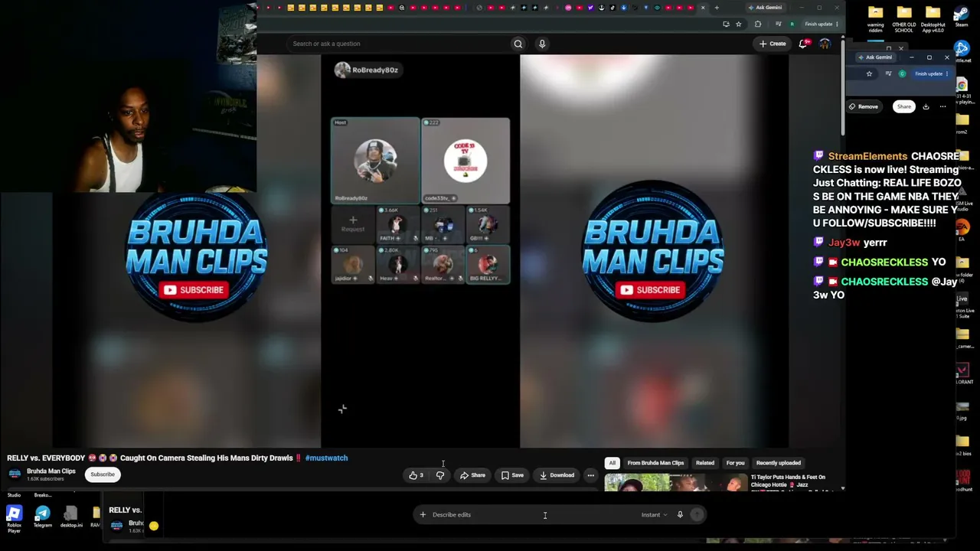Focus the 'Search or ask a question' field

[x=398, y=44]
